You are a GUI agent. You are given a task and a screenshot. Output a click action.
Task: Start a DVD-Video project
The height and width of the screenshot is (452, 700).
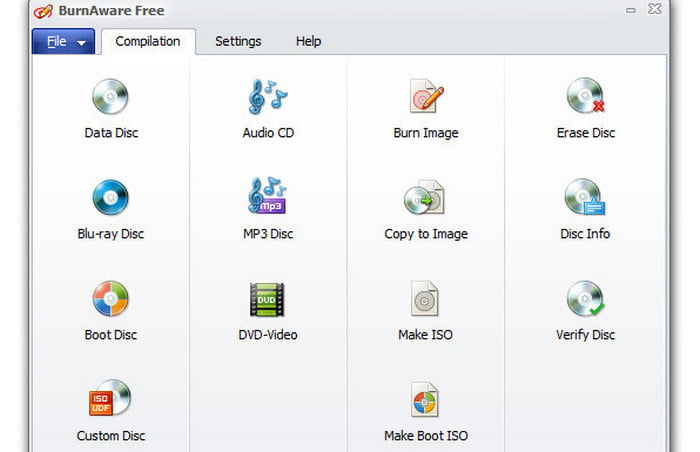click(x=267, y=310)
